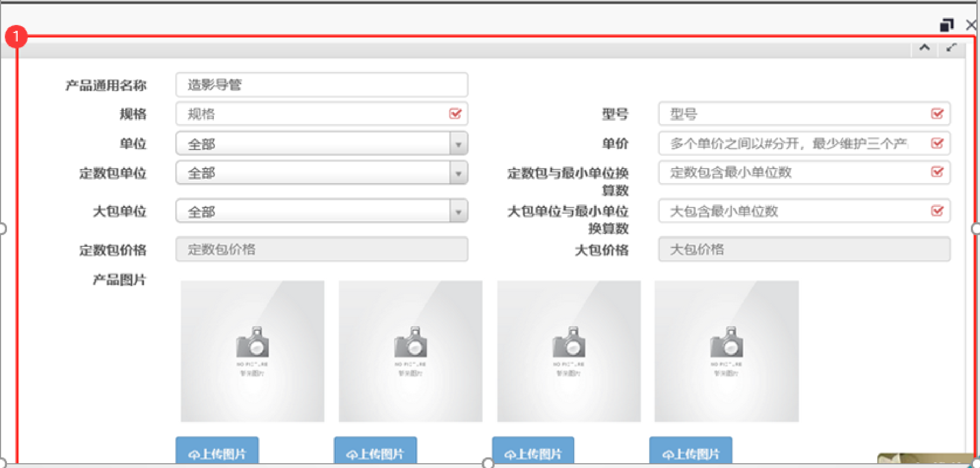The width and height of the screenshot is (980, 468).
Task: Click the 产品通用名称 label
Action: (x=106, y=85)
